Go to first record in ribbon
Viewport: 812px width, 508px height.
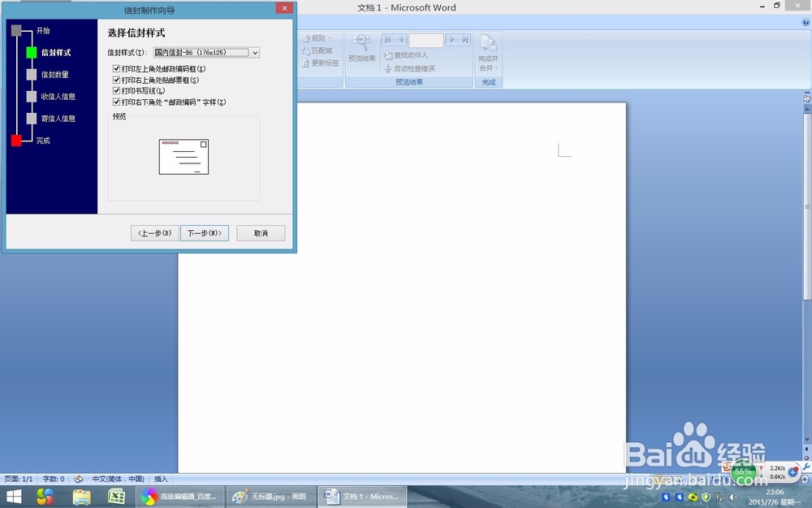tap(388, 39)
